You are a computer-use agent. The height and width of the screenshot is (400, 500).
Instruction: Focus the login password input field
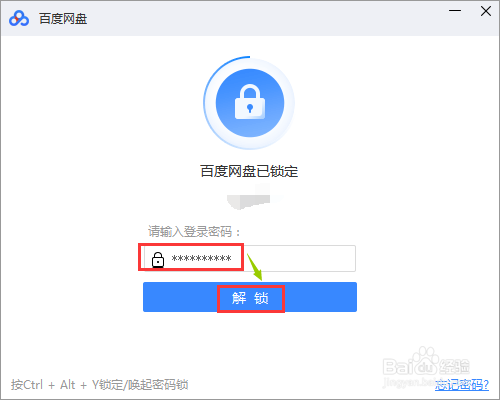pyautogui.click(x=250, y=258)
